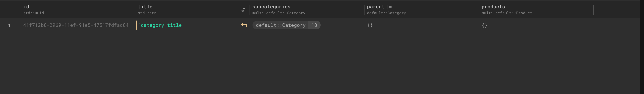The image size is (644, 94).
Task: Click divider between parent and products columns
Action: 479,10
